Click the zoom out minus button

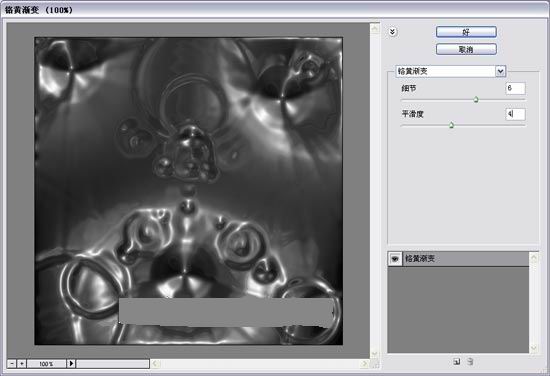(x=12, y=364)
